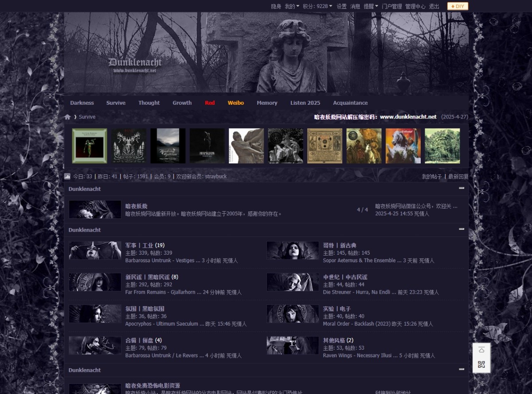Open the 军事 | 工业 forum title

click(139, 245)
